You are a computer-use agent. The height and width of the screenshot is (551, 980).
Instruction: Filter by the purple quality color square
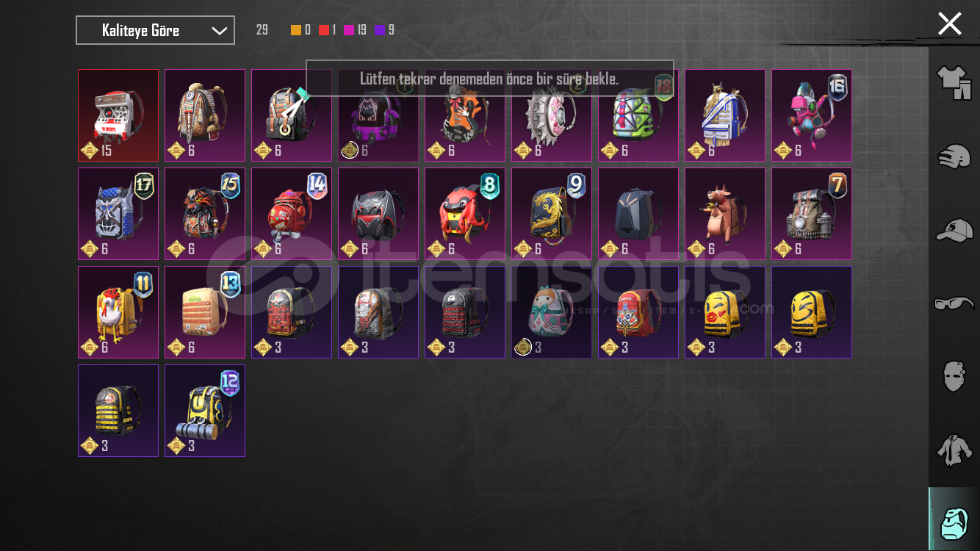pos(379,30)
